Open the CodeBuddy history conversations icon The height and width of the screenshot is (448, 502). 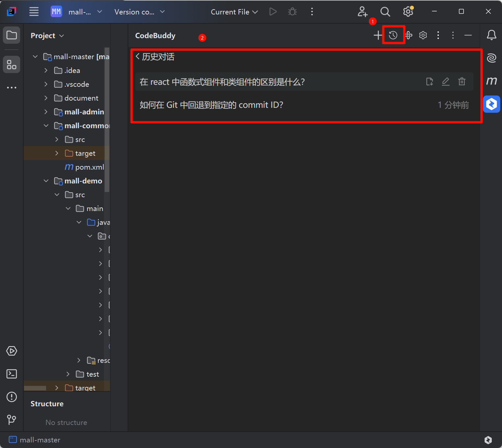[x=393, y=35]
